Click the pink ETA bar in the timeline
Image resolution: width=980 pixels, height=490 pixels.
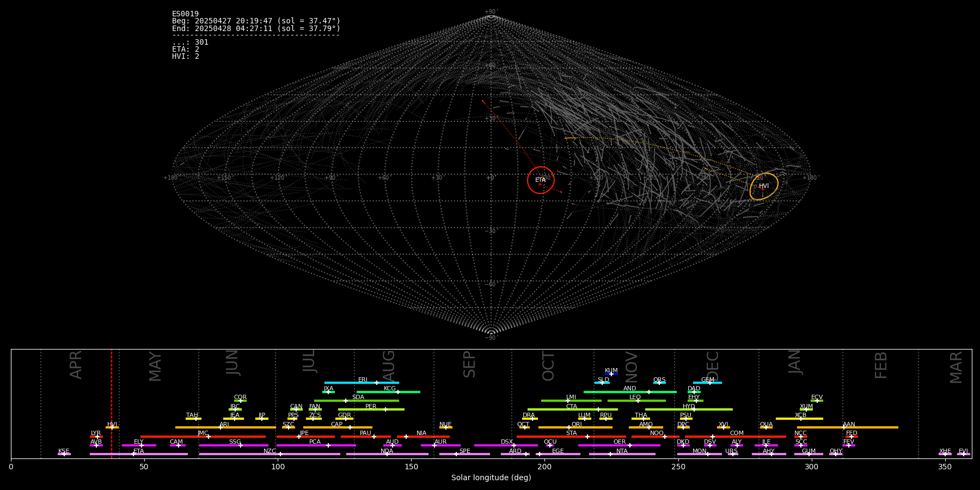coord(139,454)
